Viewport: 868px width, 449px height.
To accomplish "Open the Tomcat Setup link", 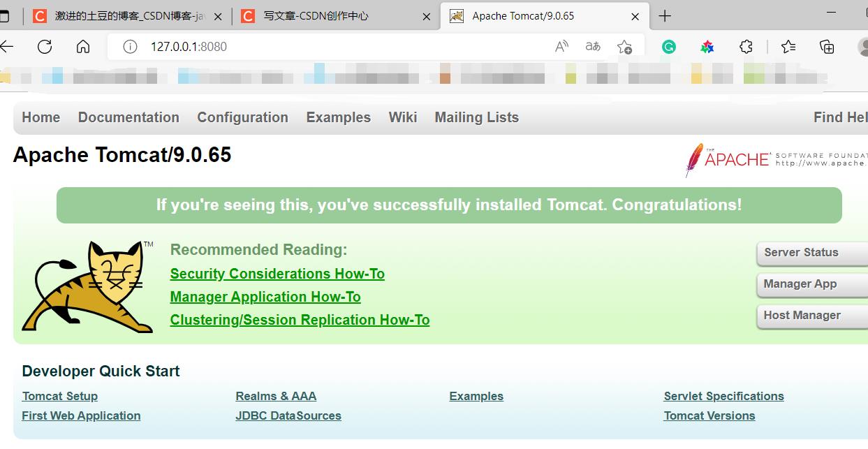I will tap(60, 396).
